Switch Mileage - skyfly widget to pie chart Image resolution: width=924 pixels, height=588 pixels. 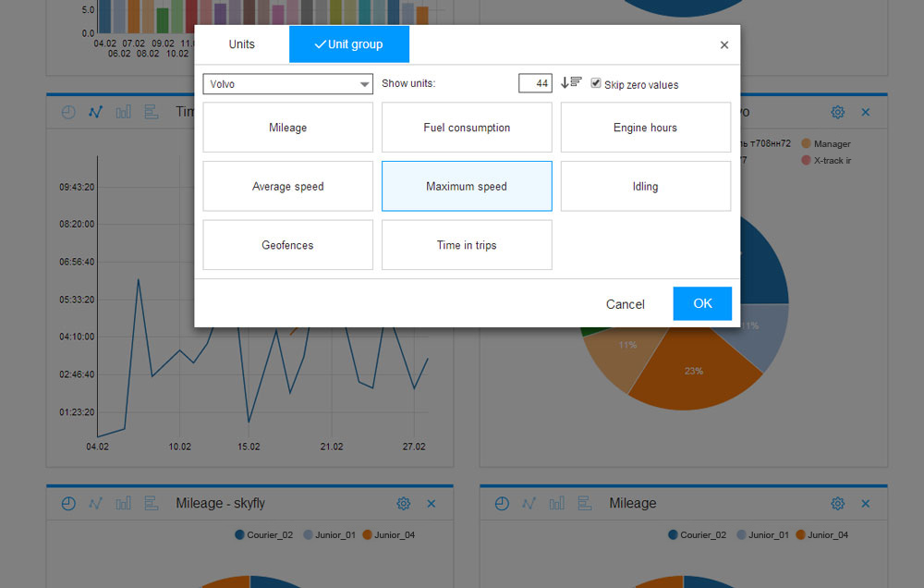(x=68, y=504)
